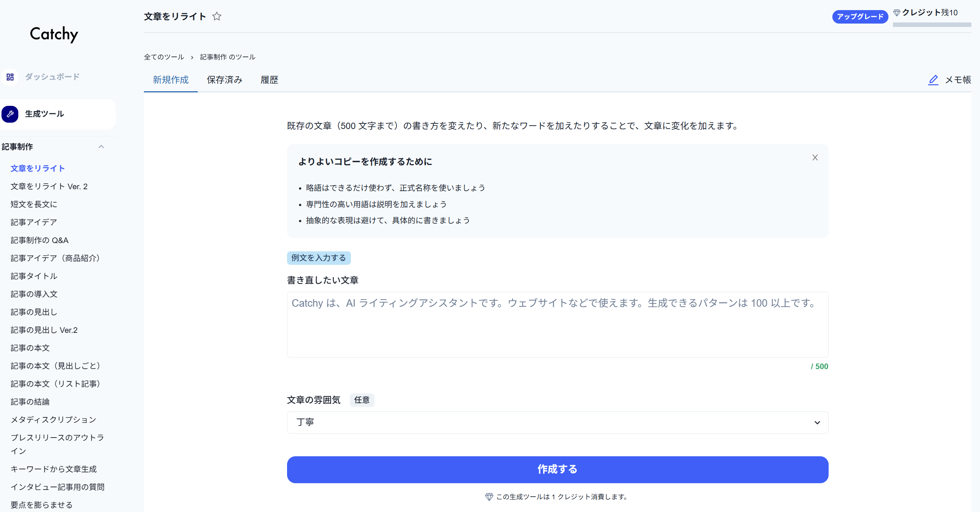
Task: Open the ダッシュボード via the grid icon
Action: pos(10,77)
